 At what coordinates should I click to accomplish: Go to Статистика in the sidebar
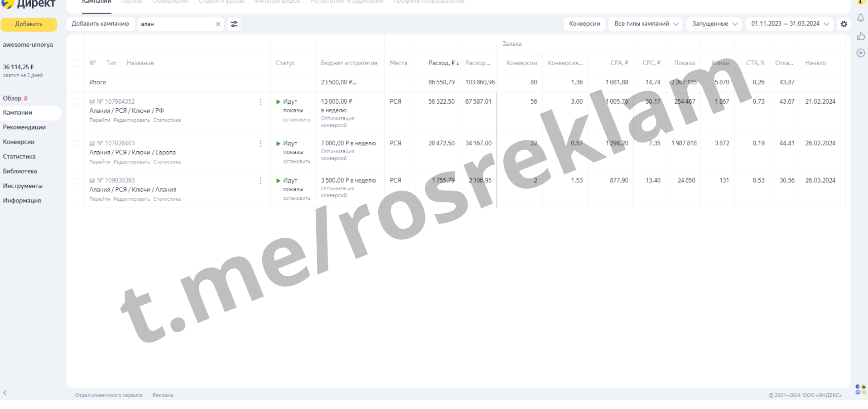click(19, 157)
